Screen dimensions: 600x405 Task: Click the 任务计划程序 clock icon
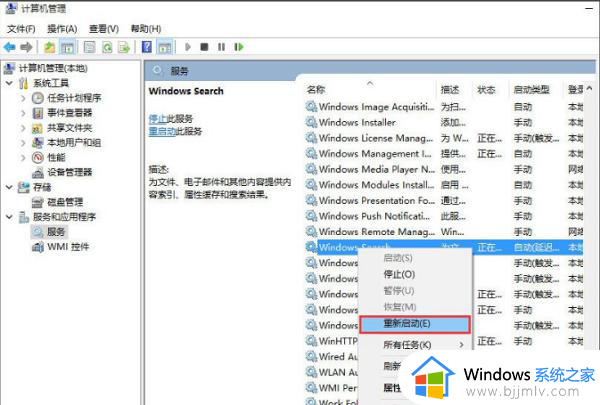point(38,98)
